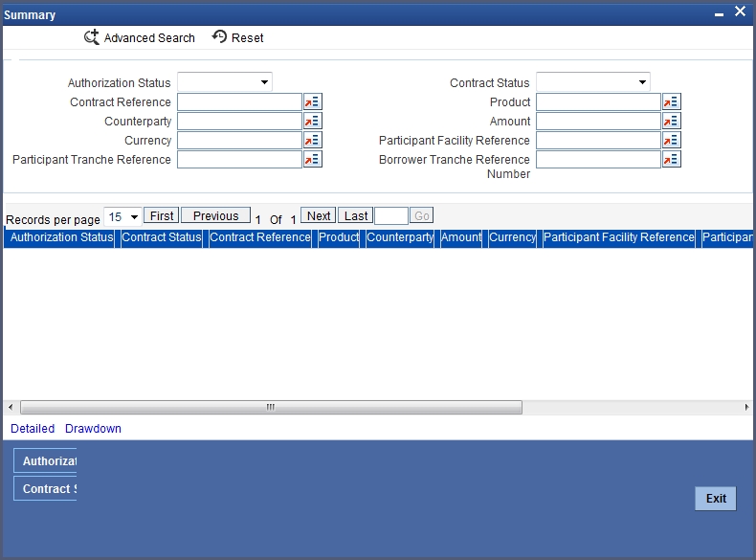Go to the Previous page
The height and width of the screenshot is (560, 756).
[215, 215]
